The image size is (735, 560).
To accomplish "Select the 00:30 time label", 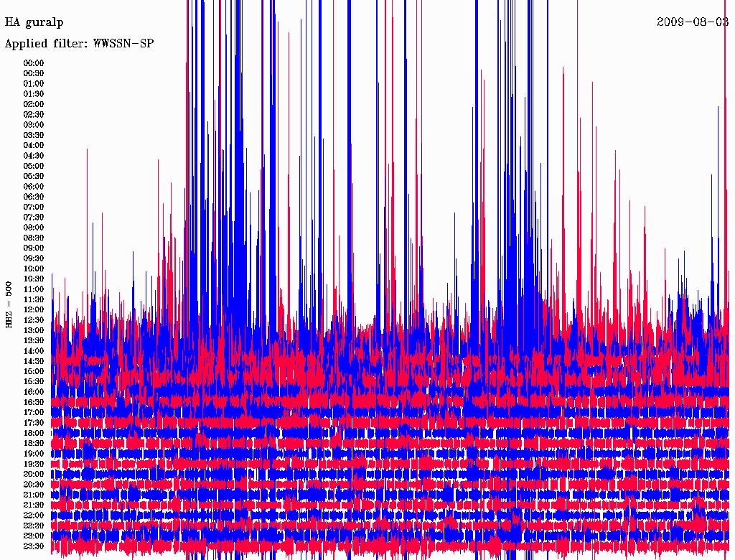I will 34,73.
